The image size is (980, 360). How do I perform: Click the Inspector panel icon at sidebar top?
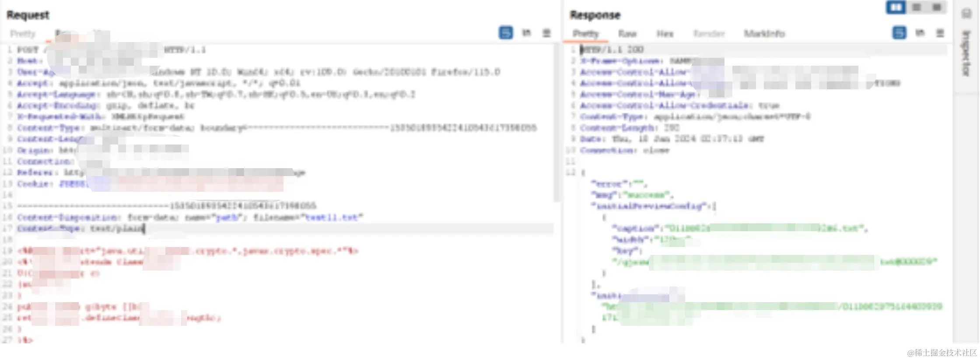[966, 14]
